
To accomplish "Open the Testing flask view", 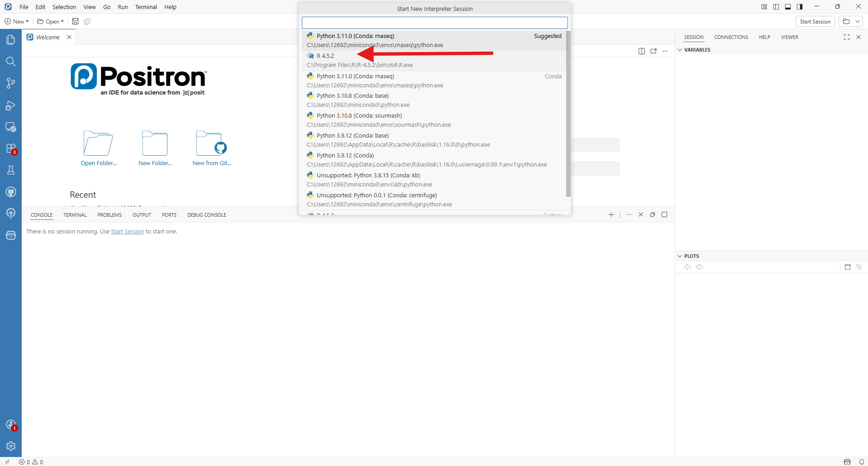I will coord(11,170).
